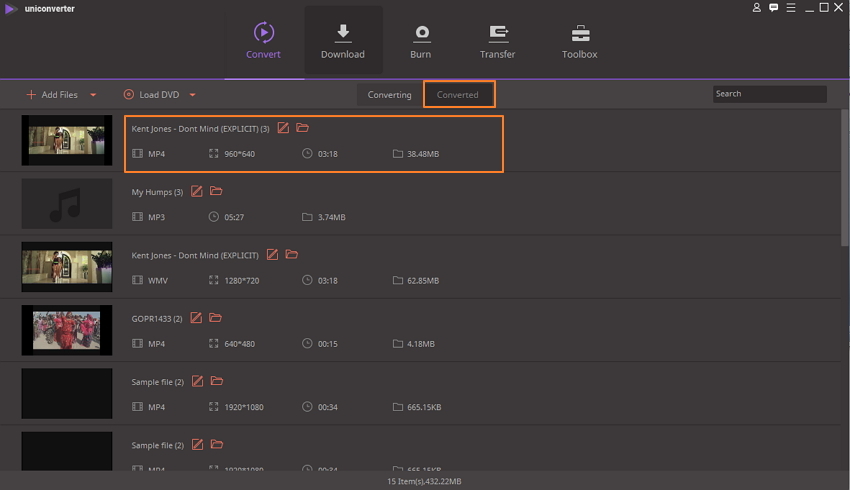Click the uniconverter logo icon
The width and height of the screenshot is (850, 490).
11,9
